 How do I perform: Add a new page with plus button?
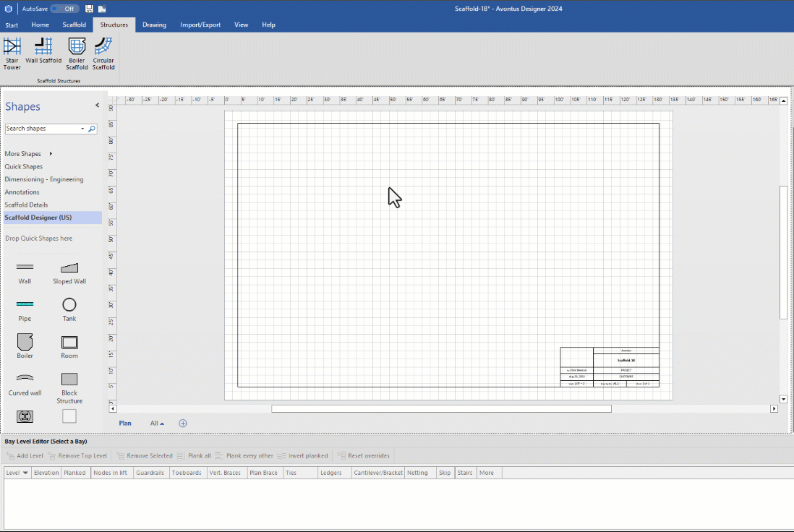coord(183,423)
